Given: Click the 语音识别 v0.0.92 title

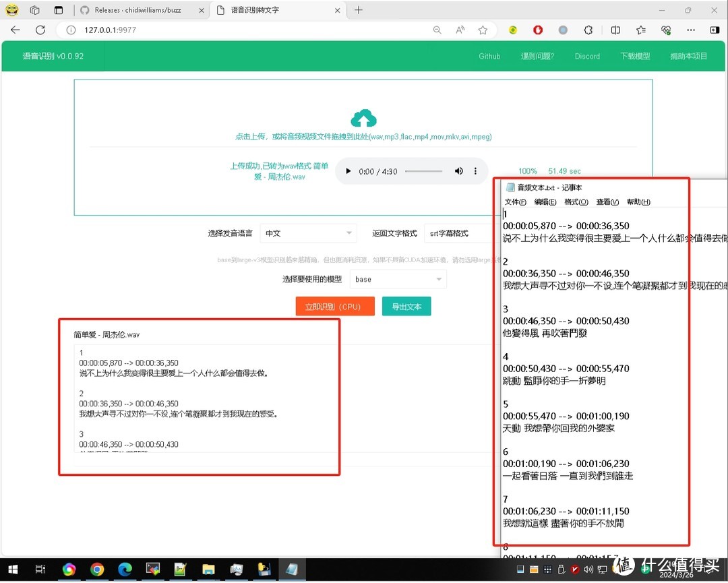Looking at the screenshot, I should click(53, 56).
